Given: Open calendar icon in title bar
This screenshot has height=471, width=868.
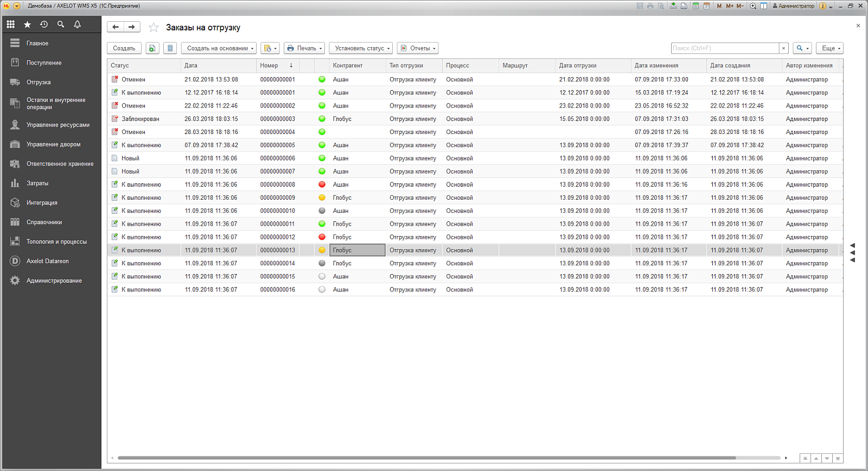Looking at the screenshot, I should pos(706,6).
